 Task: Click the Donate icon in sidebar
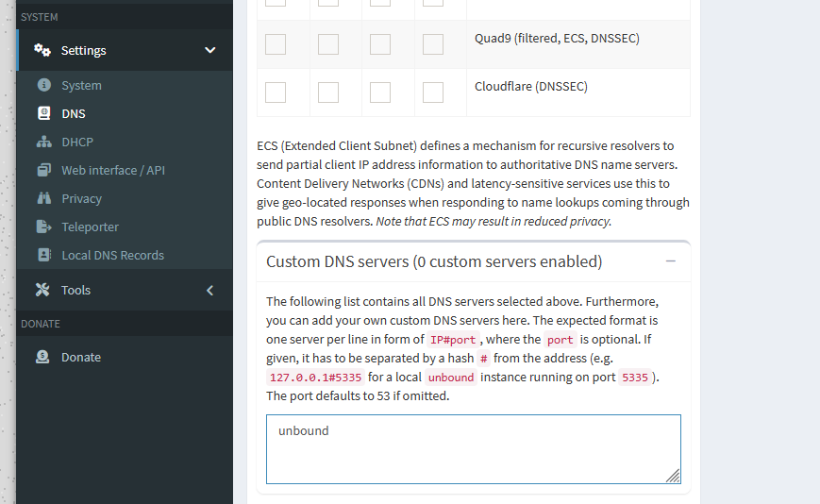[43, 357]
